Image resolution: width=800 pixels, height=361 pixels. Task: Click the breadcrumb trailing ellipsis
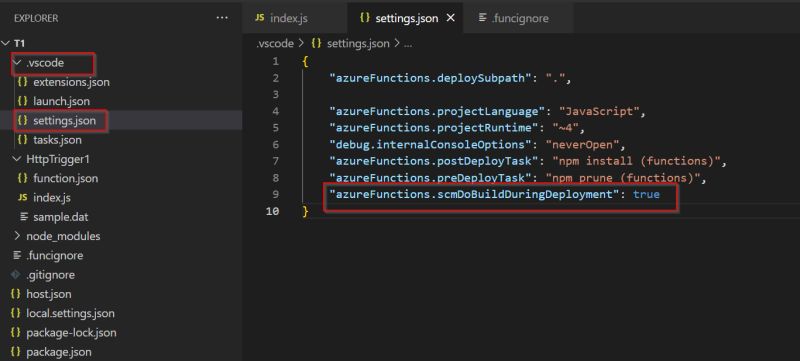point(408,44)
